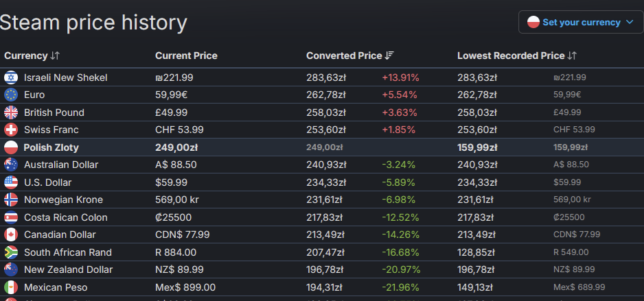Viewport: 644px width, 301px height.
Task: Click the -12.52% difference value
Action: point(400,217)
